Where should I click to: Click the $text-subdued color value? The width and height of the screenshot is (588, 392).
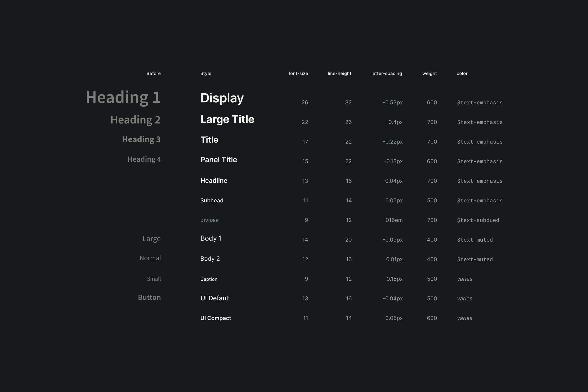(x=478, y=220)
